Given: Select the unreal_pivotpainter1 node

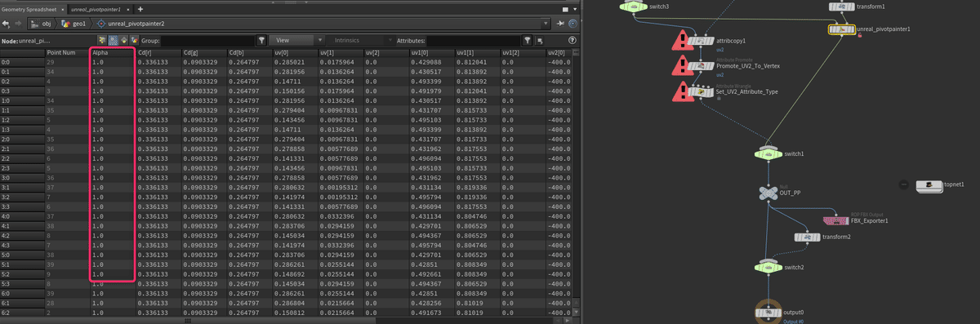Looking at the screenshot, I should click(841, 29).
